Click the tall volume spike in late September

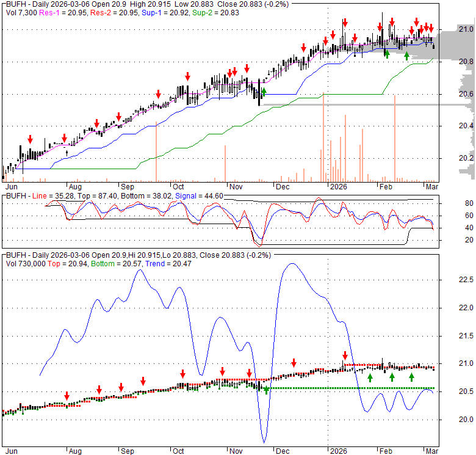point(156,151)
